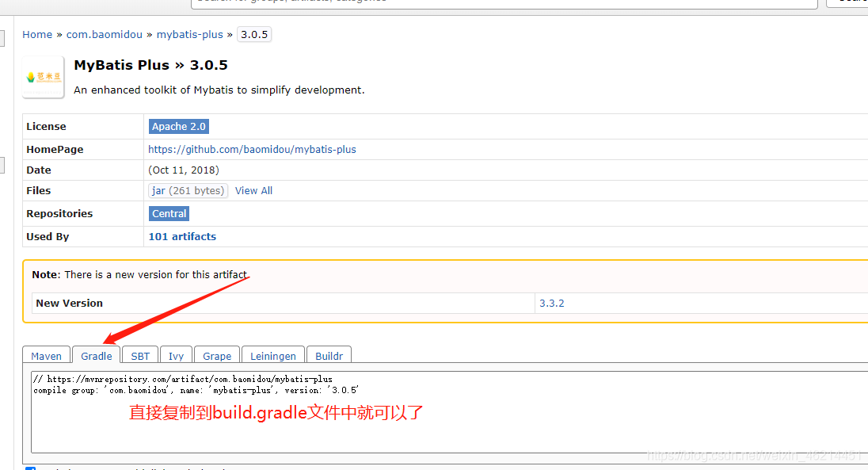Visit the GitHub mybatis-plus homepage link
868x470 pixels.
pos(252,149)
